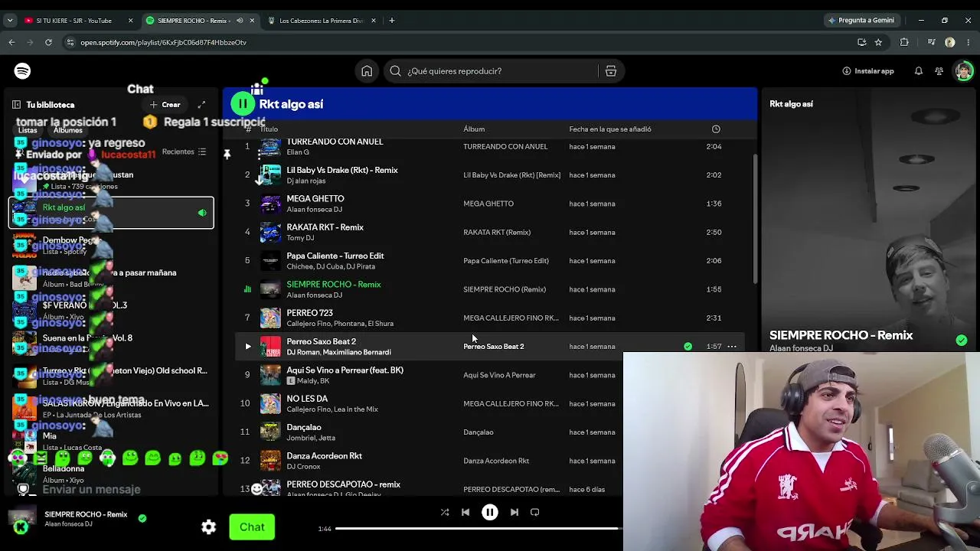Filter library by Listas

28,130
